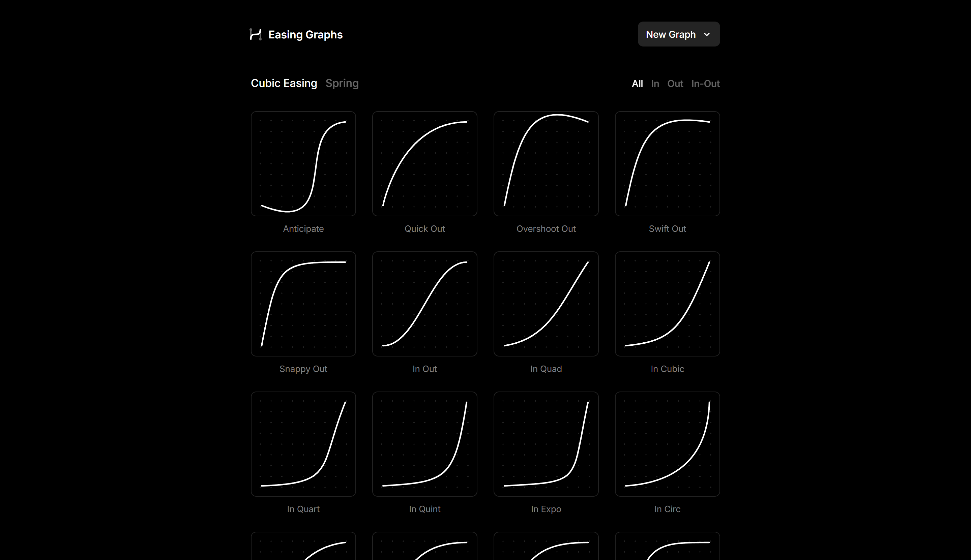Open the In Circ graph
The height and width of the screenshot is (560, 971).
click(667, 444)
